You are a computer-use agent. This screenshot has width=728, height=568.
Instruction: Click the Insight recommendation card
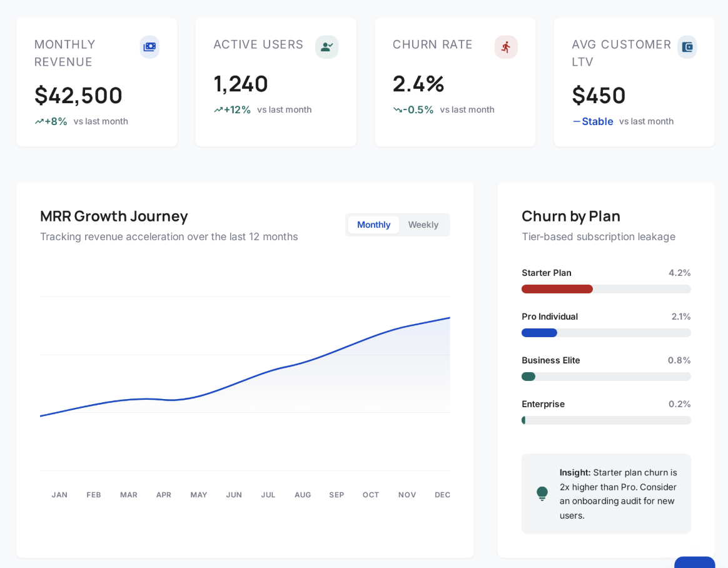[x=605, y=494]
